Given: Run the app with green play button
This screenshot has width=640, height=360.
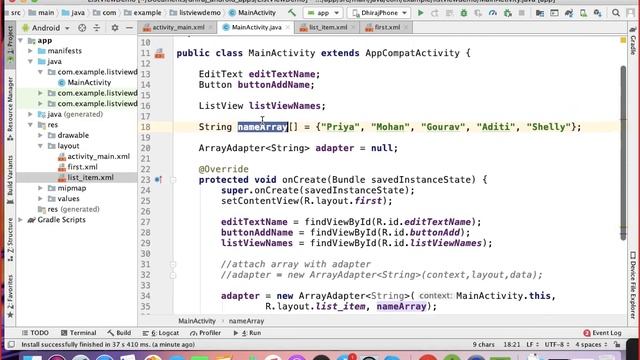Looking at the screenshot, I should (420, 13).
